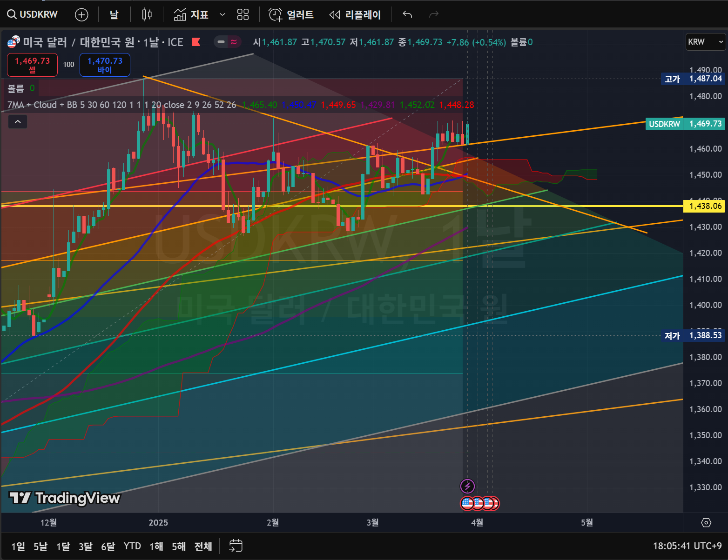Open the candlestick chart style icon
728x560 pixels.
point(147,15)
